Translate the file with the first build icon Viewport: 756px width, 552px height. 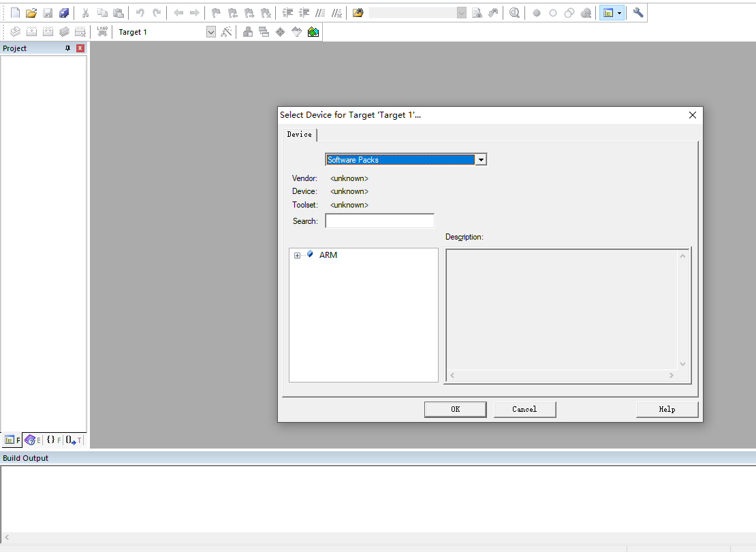[x=16, y=32]
